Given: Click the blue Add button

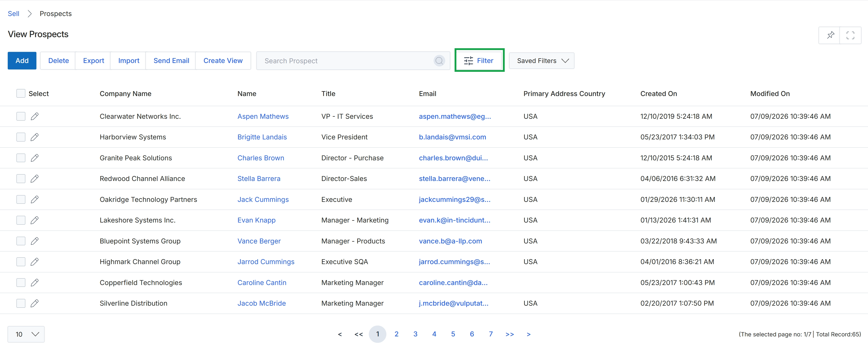Looking at the screenshot, I should coord(22,61).
